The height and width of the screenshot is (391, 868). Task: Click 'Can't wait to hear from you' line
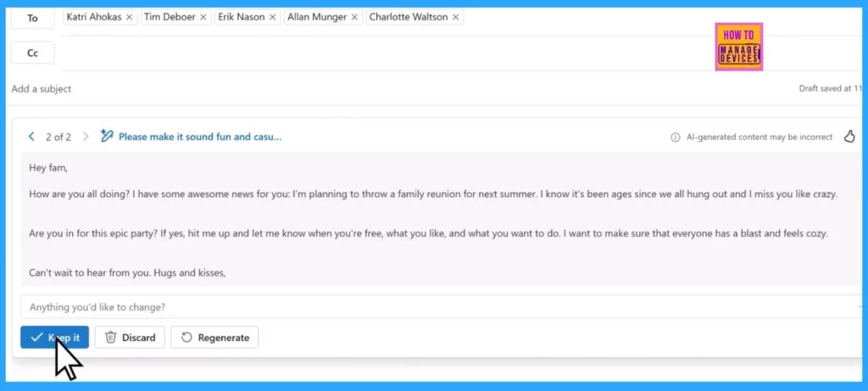tap(127, 272)
